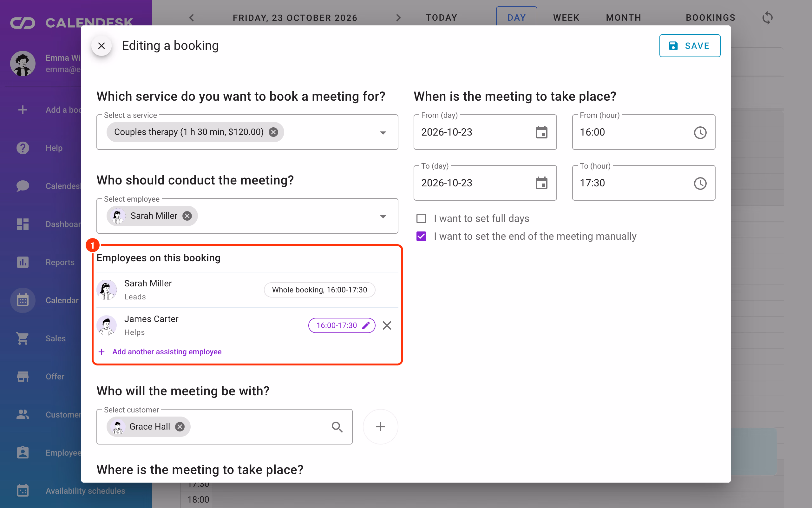Click the Calendesk logo
This screenshot has width=812, height=508.
click(x=71, y=23)
